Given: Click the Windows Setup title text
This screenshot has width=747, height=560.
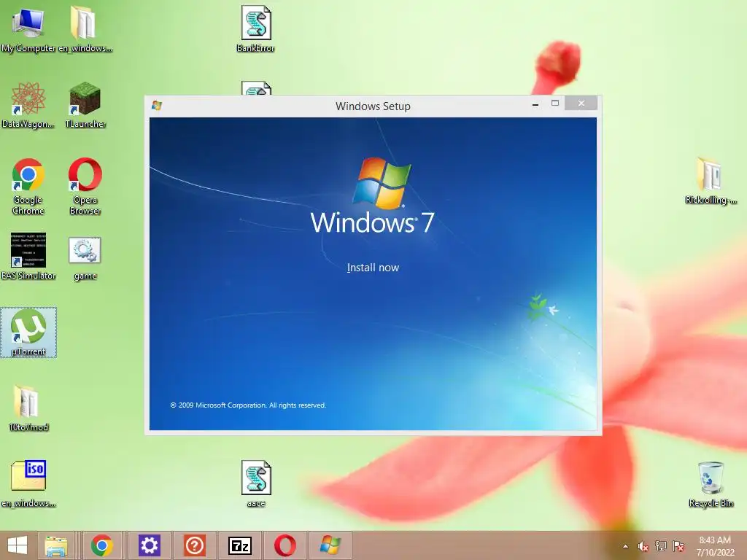Looking at the screenshot, I should click(373, 106).
